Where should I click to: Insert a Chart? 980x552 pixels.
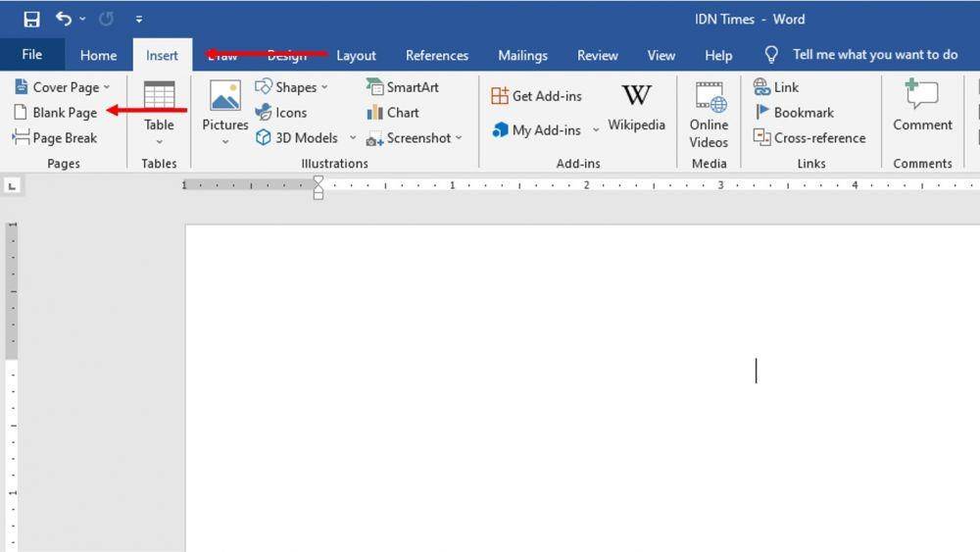pos(393,113)
